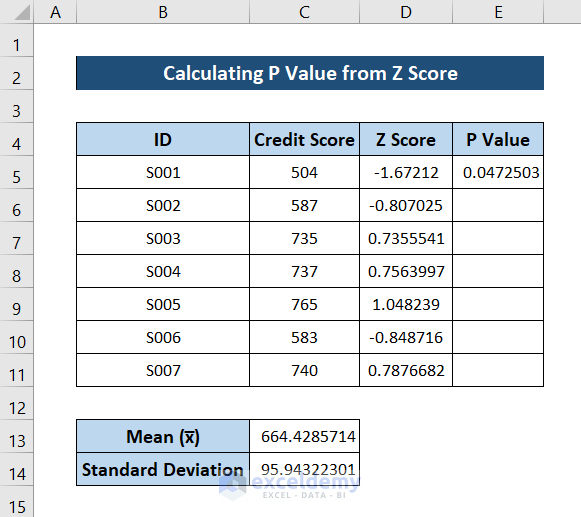Select row 6 header

(x=16, y=205)
